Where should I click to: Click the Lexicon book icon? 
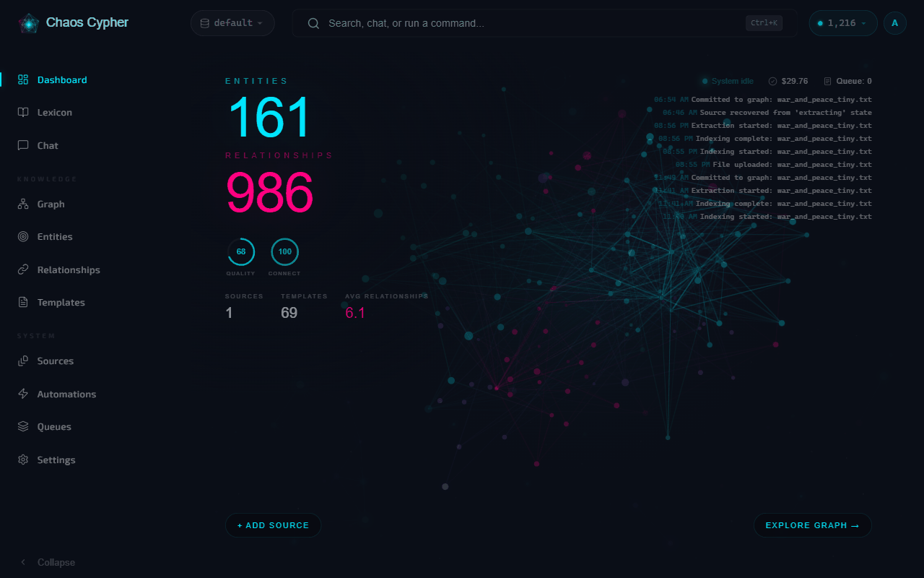[x=23, y=112]
